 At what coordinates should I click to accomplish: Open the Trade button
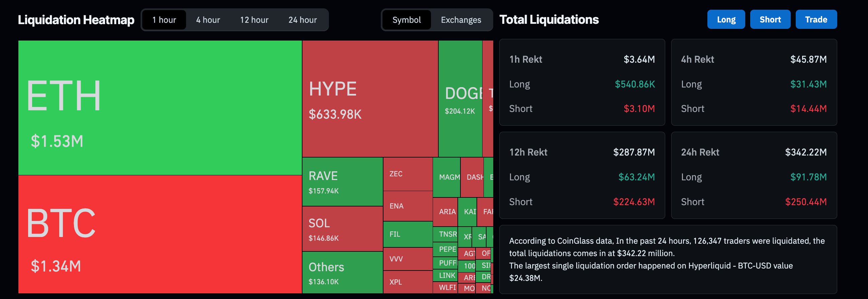(x=815, y=19)
